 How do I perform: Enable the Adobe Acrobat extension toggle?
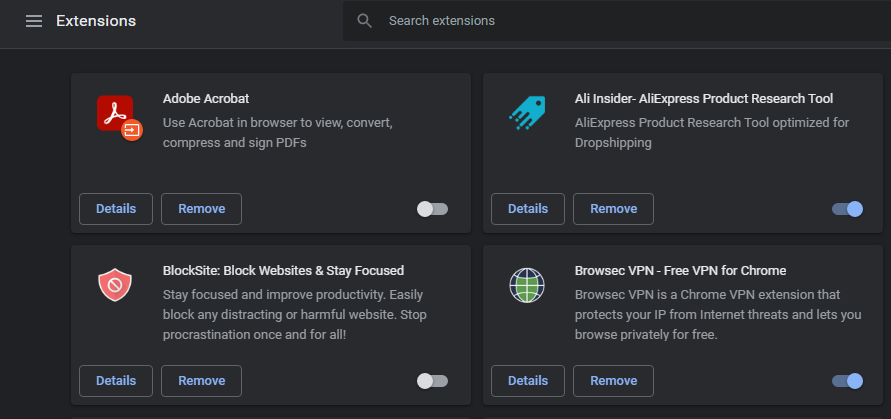coord(433,209)
